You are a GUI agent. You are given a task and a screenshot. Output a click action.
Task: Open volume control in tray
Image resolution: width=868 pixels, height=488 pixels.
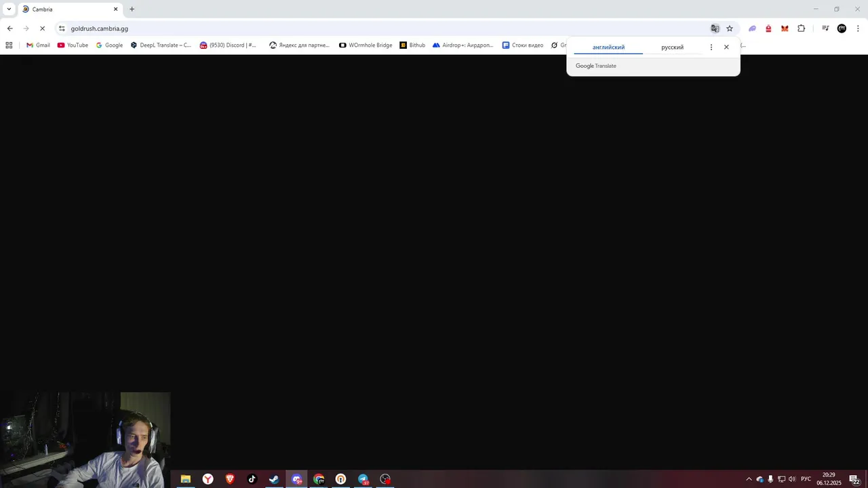click(x=792, y=479)
